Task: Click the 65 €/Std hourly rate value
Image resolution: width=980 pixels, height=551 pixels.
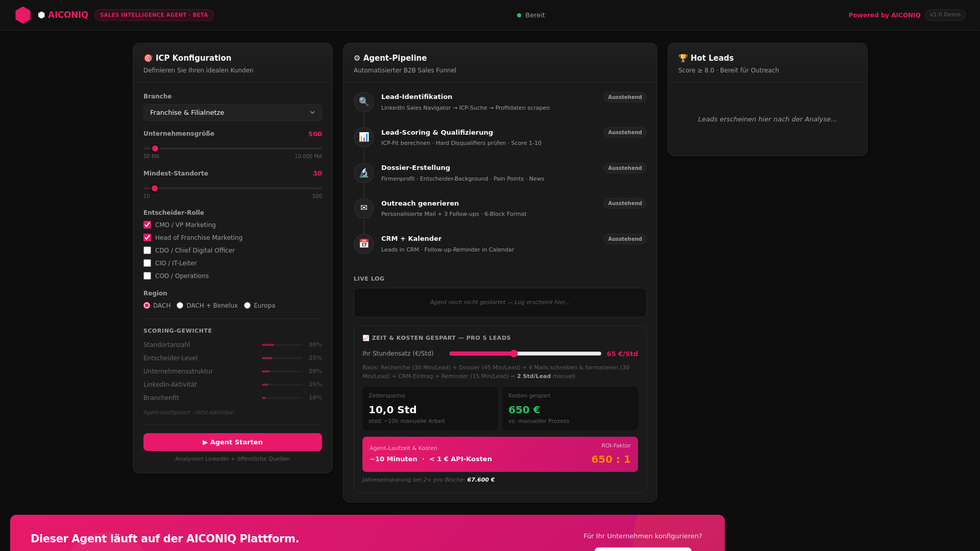Action: coord(622,354)
